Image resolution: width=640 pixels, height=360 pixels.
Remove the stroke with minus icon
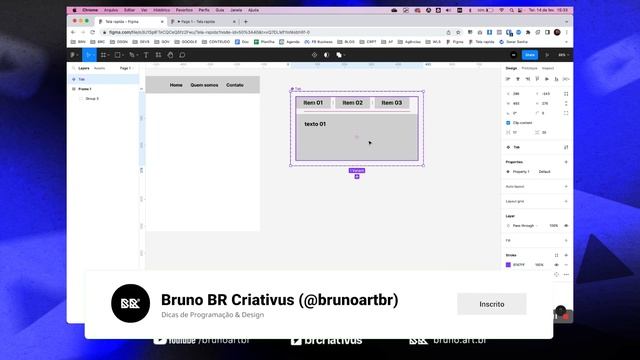pyautogui.click(x=566, y=265)
